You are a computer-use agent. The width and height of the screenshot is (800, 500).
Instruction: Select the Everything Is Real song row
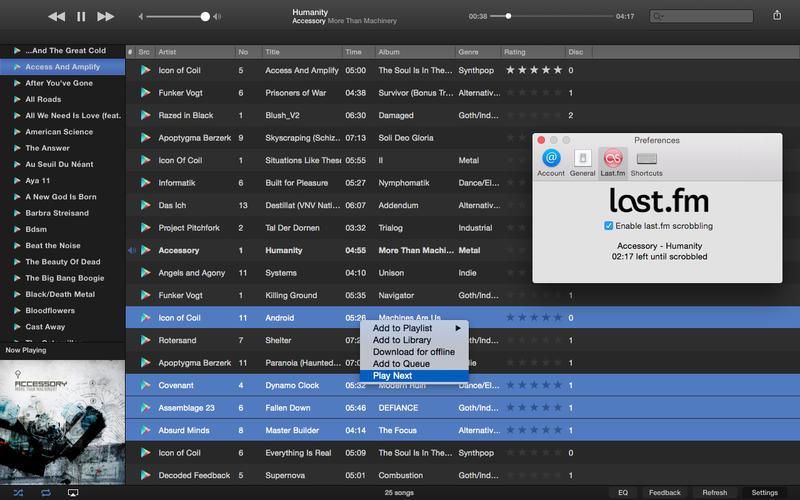click(462, 453)
